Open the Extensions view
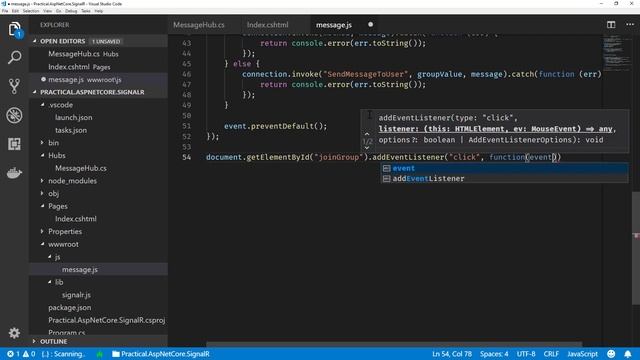640x360 pixels. point(14,144)
